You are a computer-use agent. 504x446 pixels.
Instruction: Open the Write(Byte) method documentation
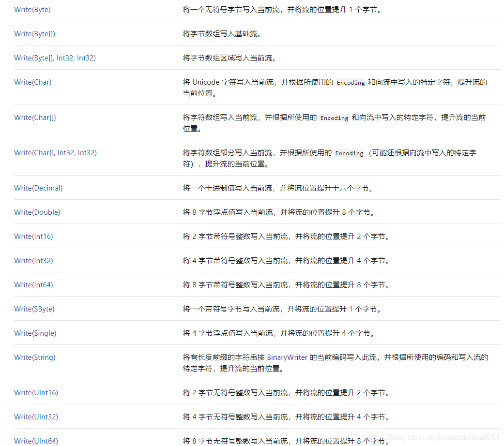(32, 9)
